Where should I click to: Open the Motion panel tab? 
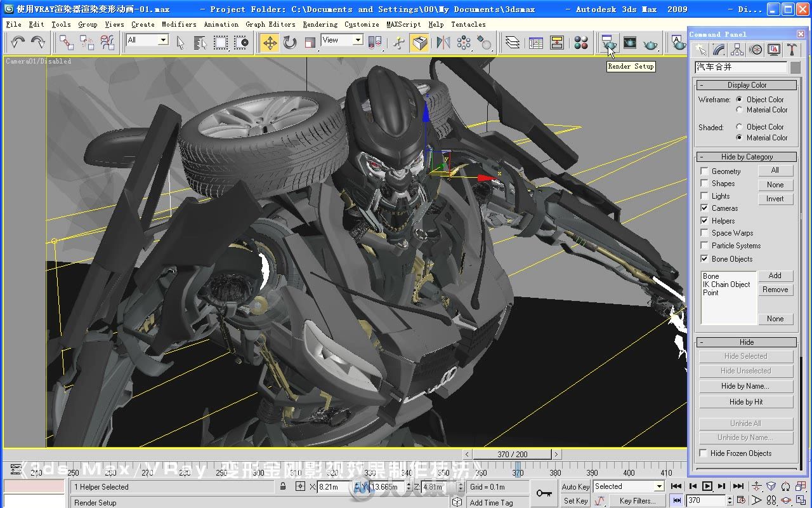[x=756, y=49]
